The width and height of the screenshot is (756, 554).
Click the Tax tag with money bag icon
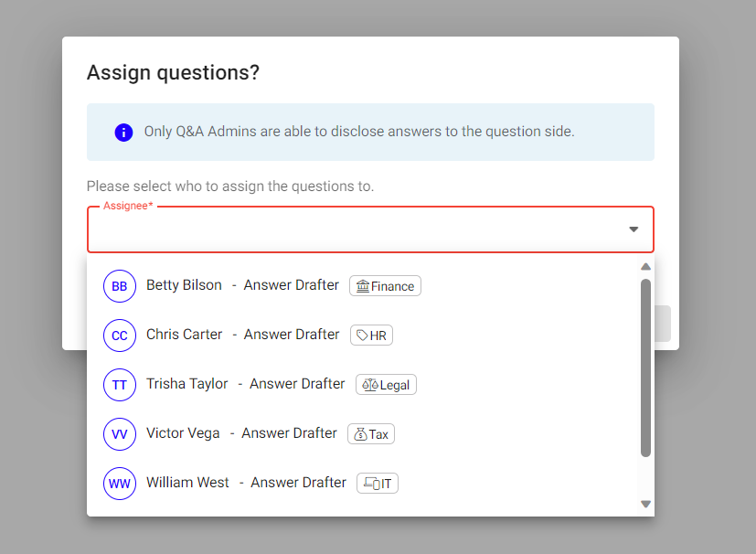pos(371,434)
